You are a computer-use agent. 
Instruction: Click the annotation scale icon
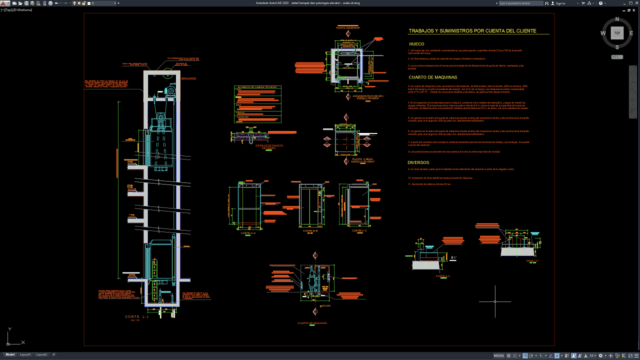[x=586, y=356]
